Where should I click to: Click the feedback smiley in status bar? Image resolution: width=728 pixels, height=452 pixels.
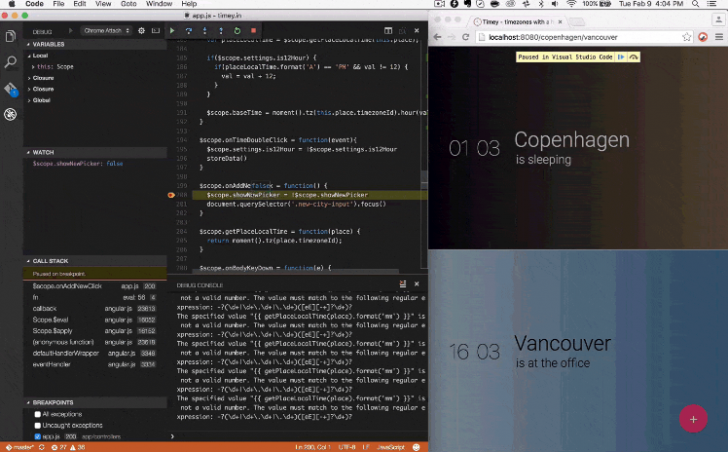(416, 447)
